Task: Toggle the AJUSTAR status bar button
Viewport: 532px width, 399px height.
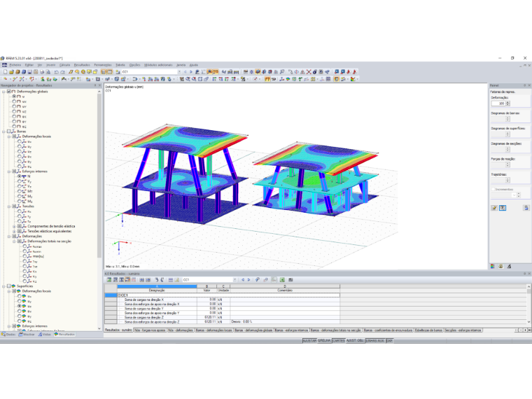Action: coord(309,341)
